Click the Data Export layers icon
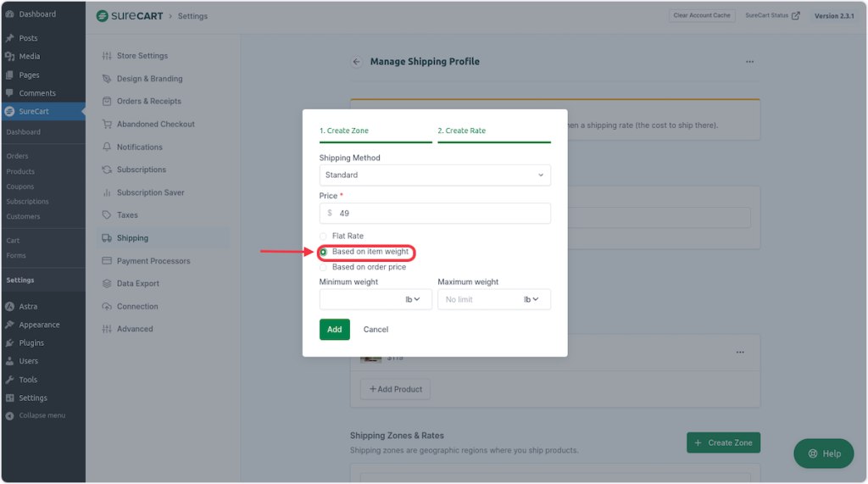The image size is (868, 484). [x=107, y=284]
